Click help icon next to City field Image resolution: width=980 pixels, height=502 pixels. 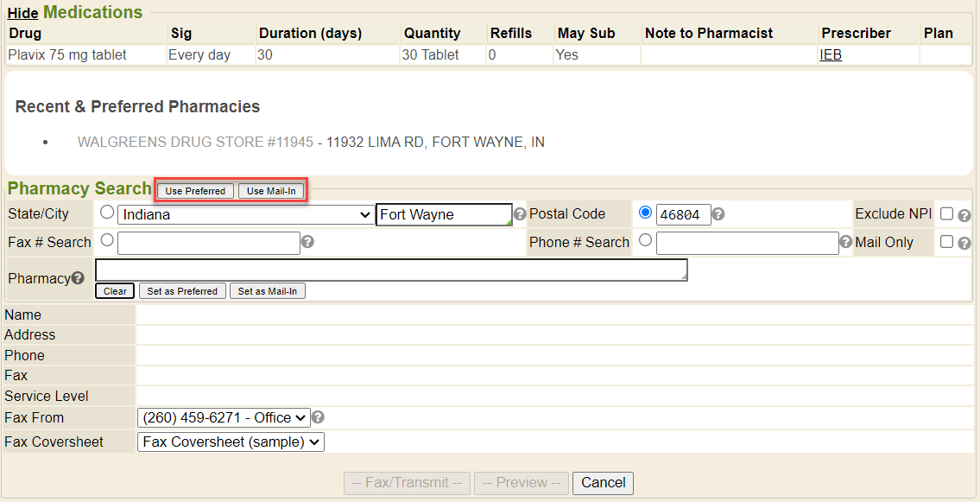pyautogui.click(x=520, y=214)
